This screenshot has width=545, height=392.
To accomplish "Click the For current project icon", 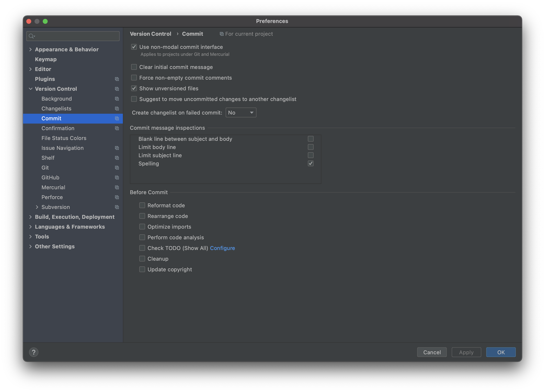I will click(222, 34).
